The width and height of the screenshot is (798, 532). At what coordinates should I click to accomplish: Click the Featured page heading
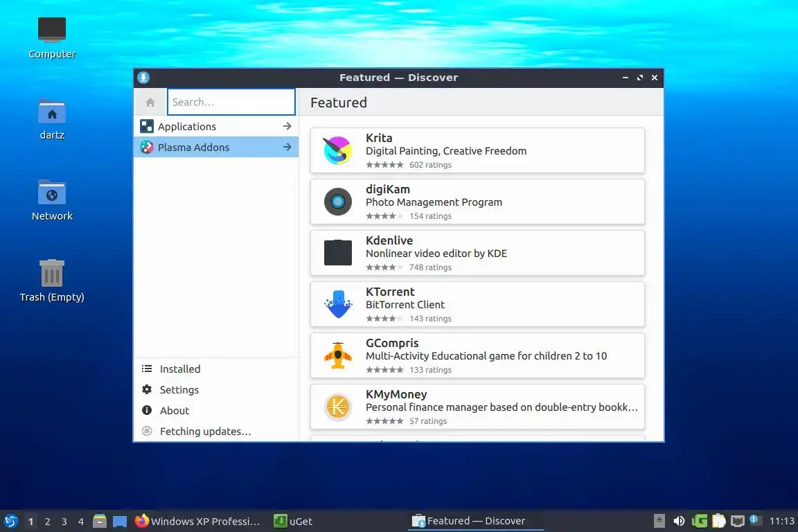[339, 103]
